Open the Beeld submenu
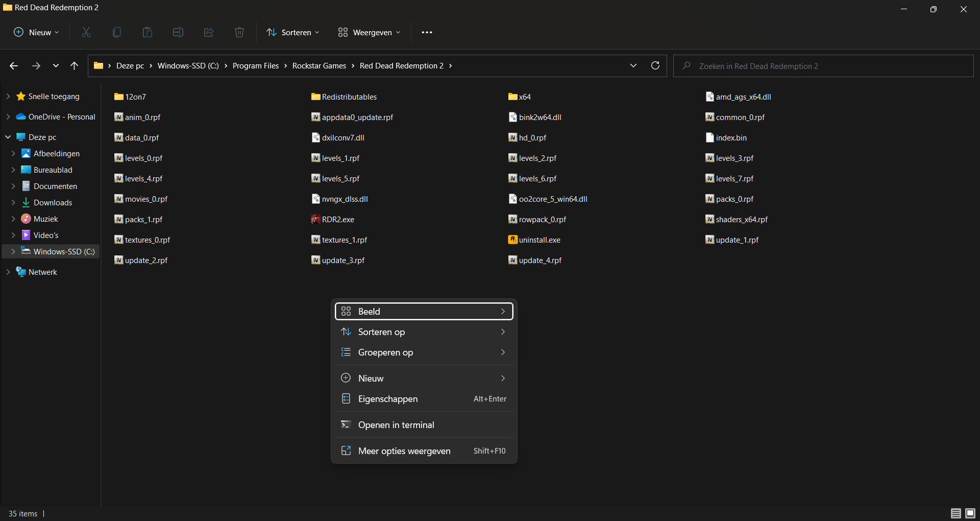This screenshot has width=980, height=521. pos(424,311)
